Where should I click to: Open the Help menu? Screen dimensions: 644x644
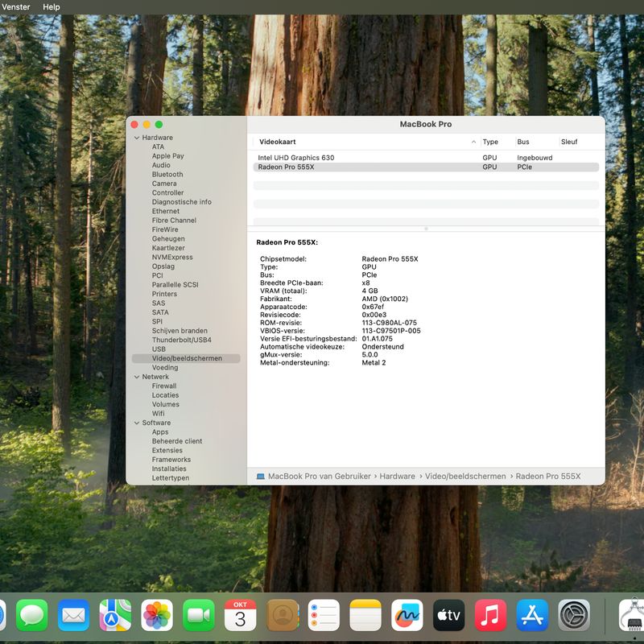point(52,6)
